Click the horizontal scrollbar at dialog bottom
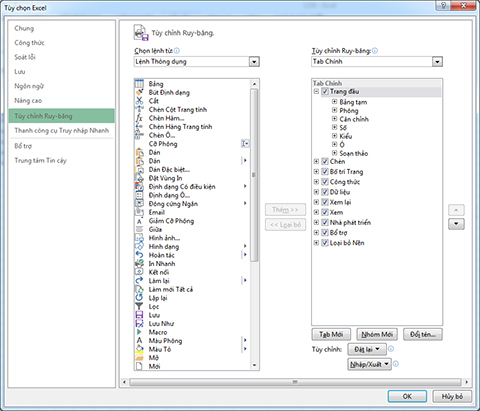480x411 pixels. 295,382
